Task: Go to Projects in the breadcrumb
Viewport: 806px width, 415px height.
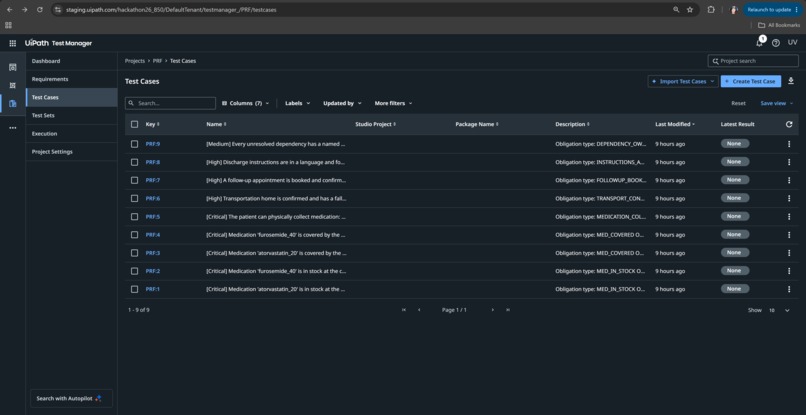Action: (x=135, y=61)
